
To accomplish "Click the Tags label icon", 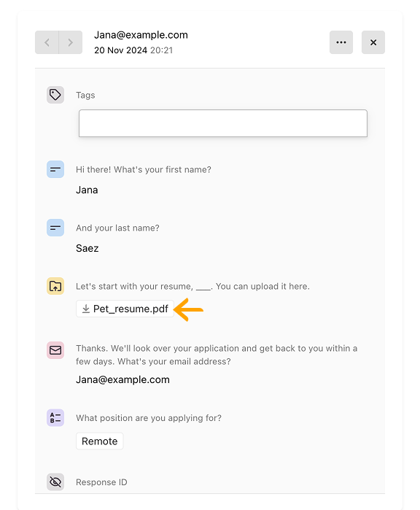I will click(x=55, y=95).
